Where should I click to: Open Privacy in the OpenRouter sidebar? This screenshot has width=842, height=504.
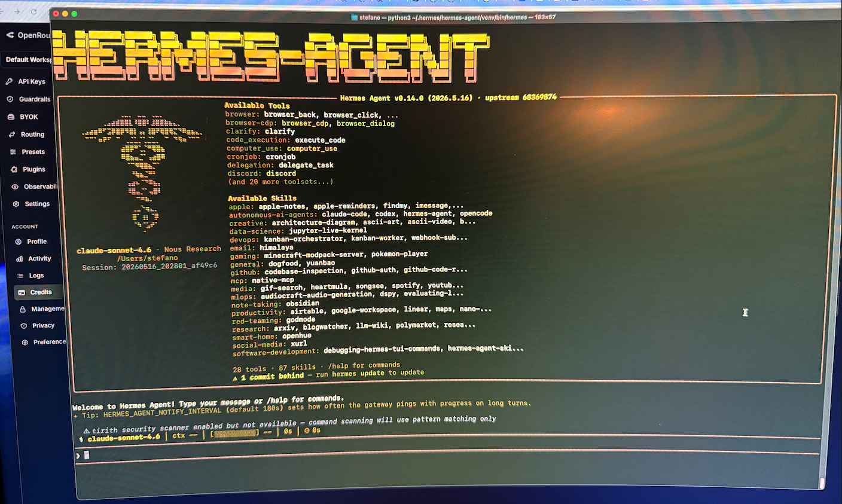click(x=38, y=326)
